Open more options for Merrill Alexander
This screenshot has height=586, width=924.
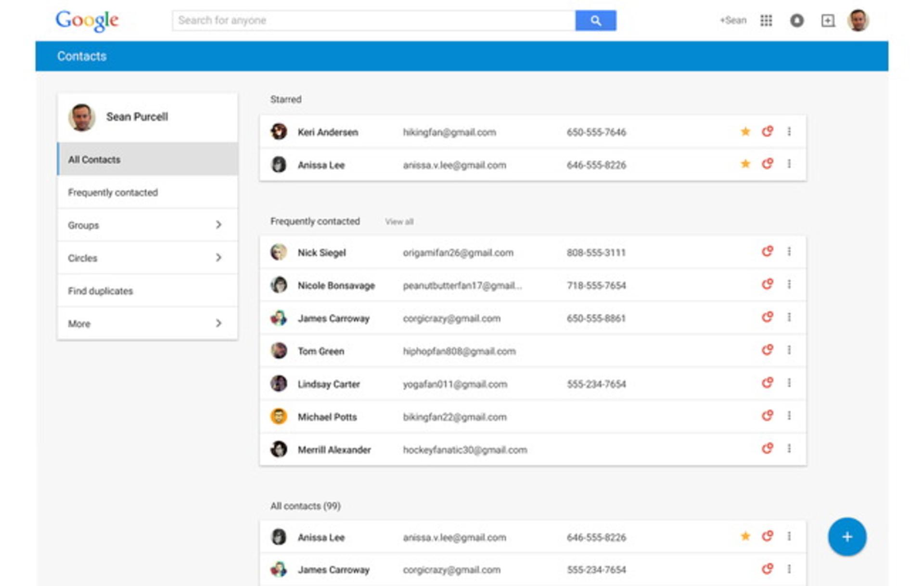click(789, 448)
